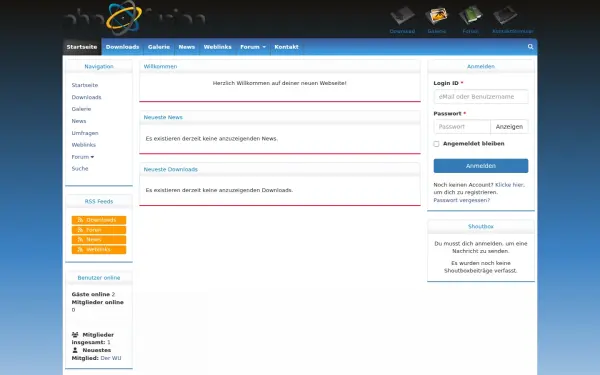The height and width of the screenshot is (375, 600).
Task: Focus the Passwort input field
Action: click(x=462, y=127)
